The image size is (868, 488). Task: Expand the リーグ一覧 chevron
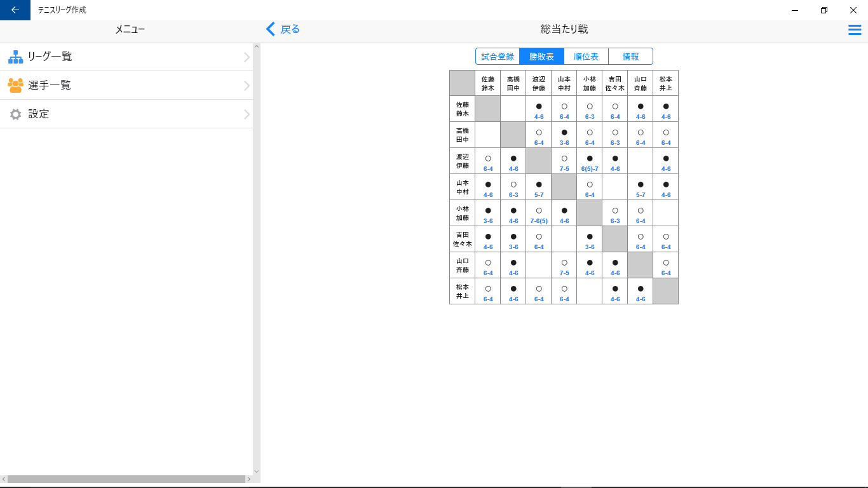247,57
